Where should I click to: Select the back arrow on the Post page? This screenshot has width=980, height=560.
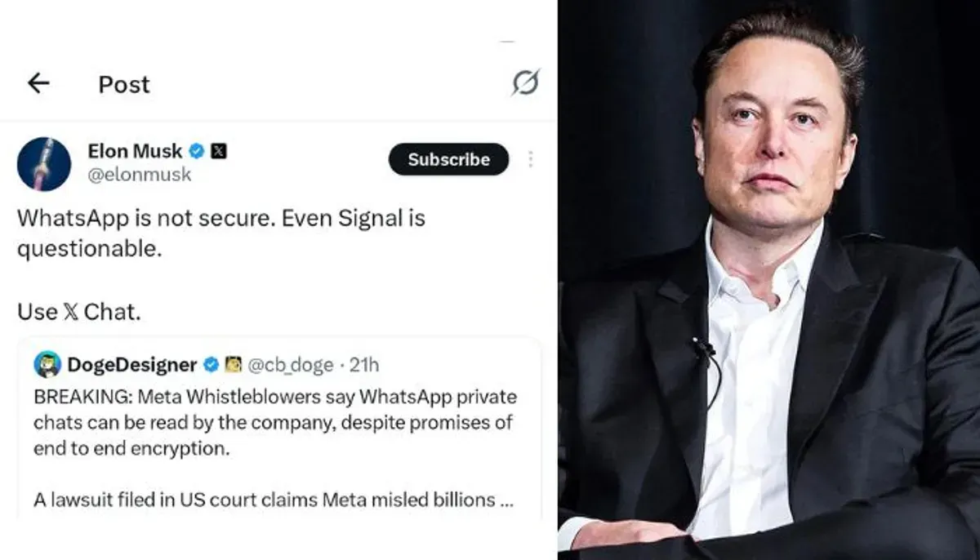(37, 83)
